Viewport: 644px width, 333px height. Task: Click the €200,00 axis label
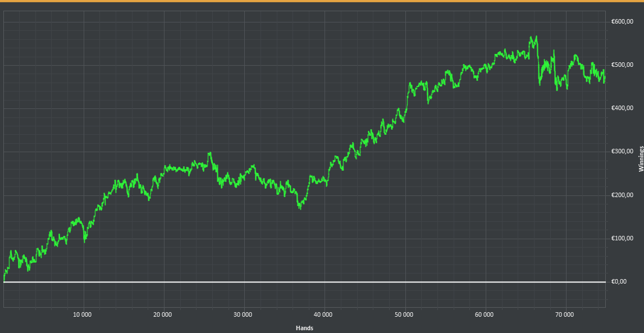[x=622, y=195]
